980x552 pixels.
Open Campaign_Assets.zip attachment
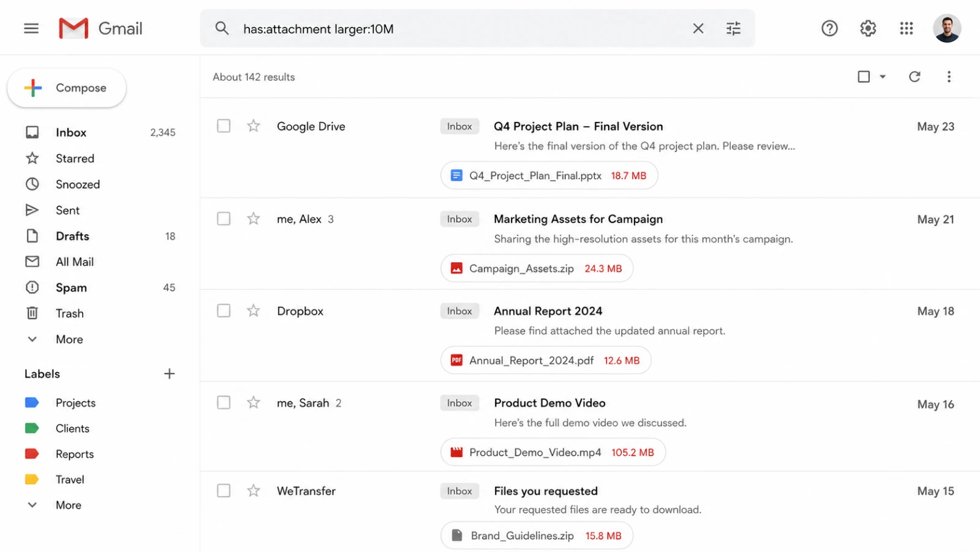(537, 268)
